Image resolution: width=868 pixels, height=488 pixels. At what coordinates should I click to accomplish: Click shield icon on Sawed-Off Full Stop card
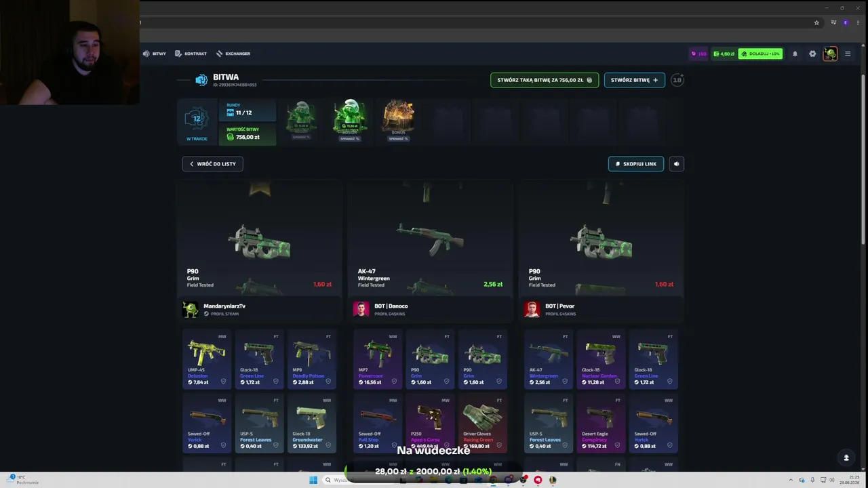click(394, 445)
